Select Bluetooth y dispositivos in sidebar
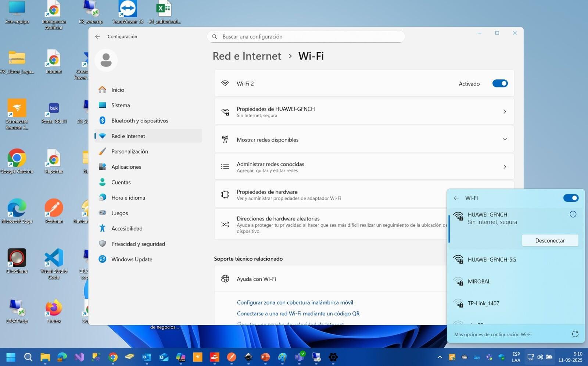 tap(140, 121)
